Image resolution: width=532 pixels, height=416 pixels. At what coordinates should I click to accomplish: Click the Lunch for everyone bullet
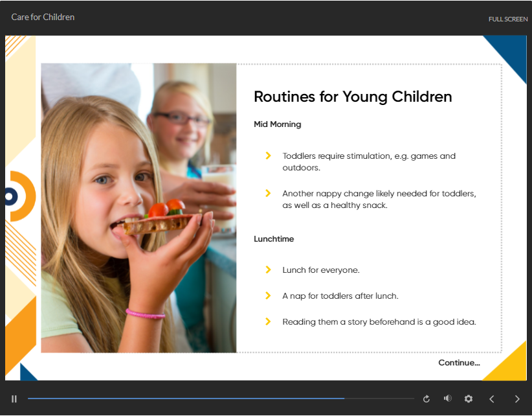pos(320,270)
